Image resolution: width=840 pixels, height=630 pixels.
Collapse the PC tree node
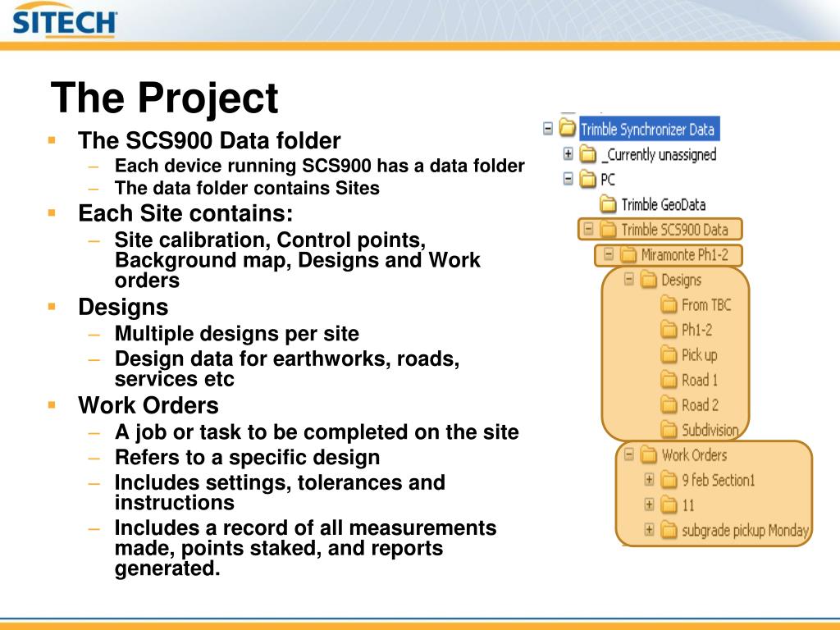point(568,179)
